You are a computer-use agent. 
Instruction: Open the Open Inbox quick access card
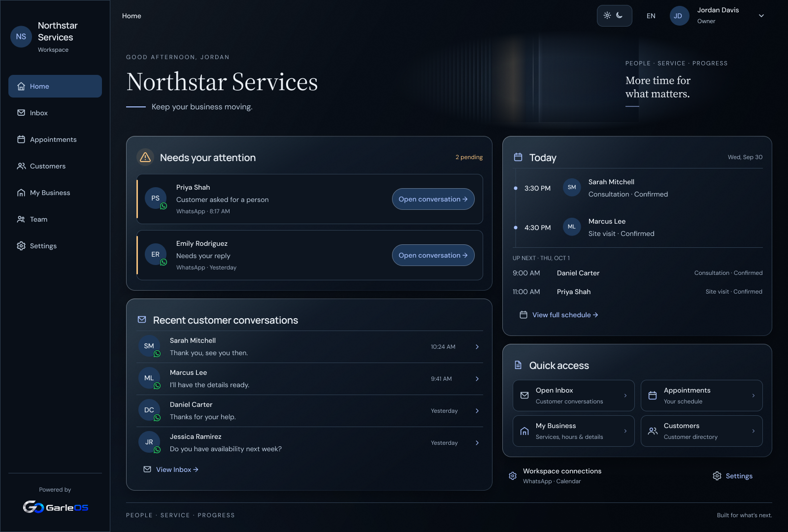(x=574, y=396)
